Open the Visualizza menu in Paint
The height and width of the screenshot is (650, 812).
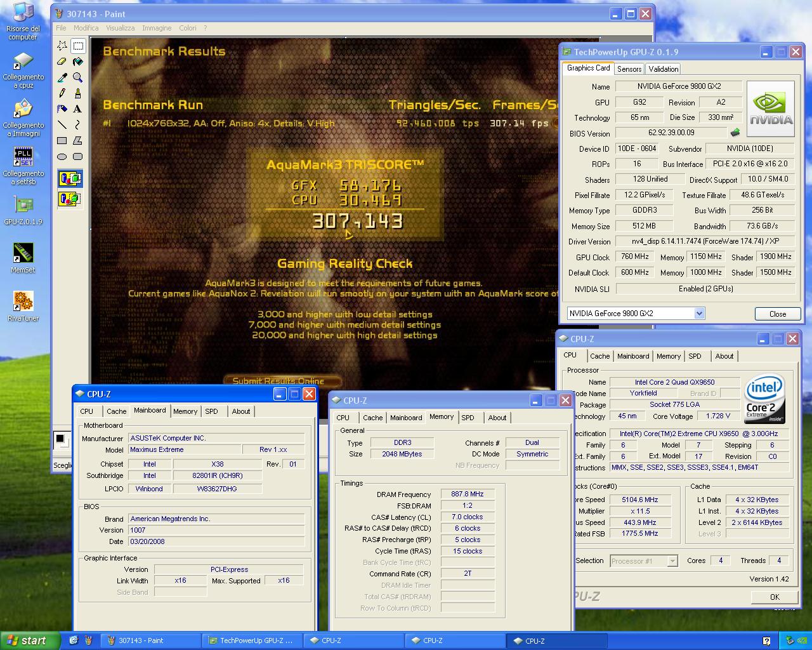tap(120, 28)
